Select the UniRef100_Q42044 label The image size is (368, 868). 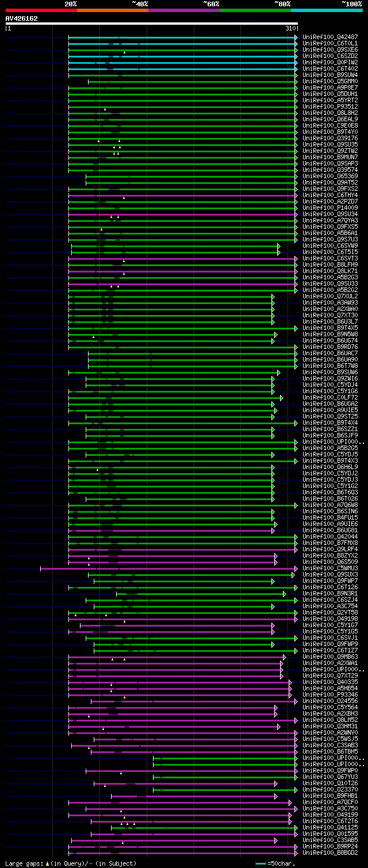[x=330, y=536]
